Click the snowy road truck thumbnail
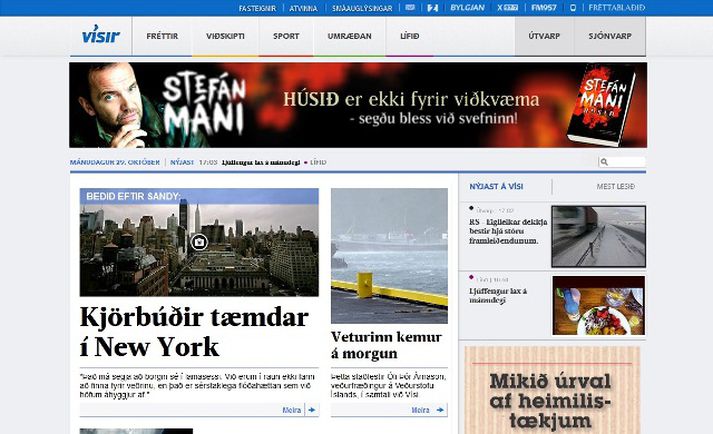The width and height of the screenshot is (713, 434). point(598,236)
